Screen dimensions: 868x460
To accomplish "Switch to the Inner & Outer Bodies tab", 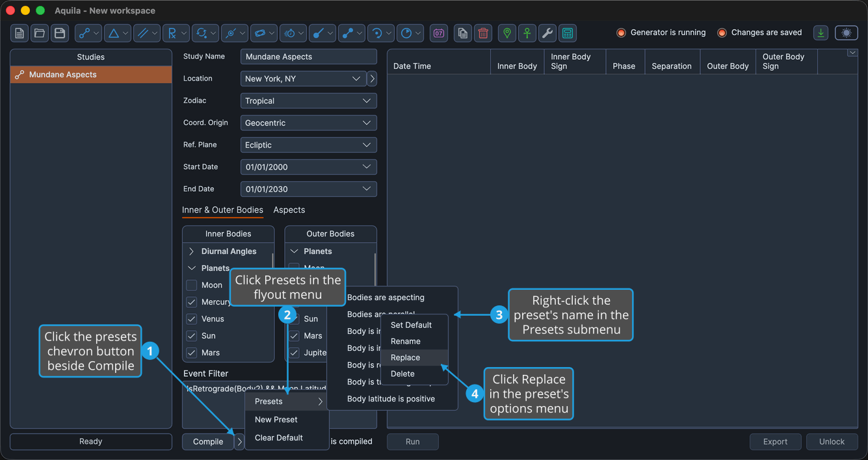I will (222, 210).
